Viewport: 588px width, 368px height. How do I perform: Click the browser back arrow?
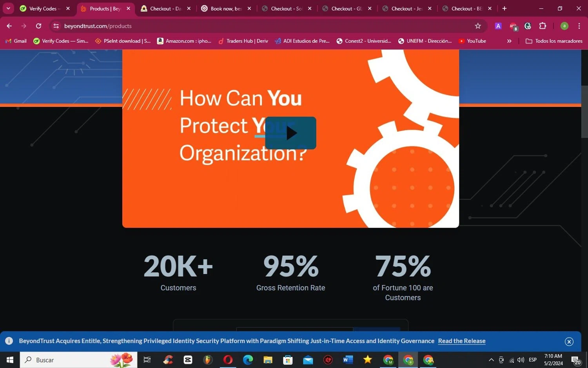(x=9, y=26)
